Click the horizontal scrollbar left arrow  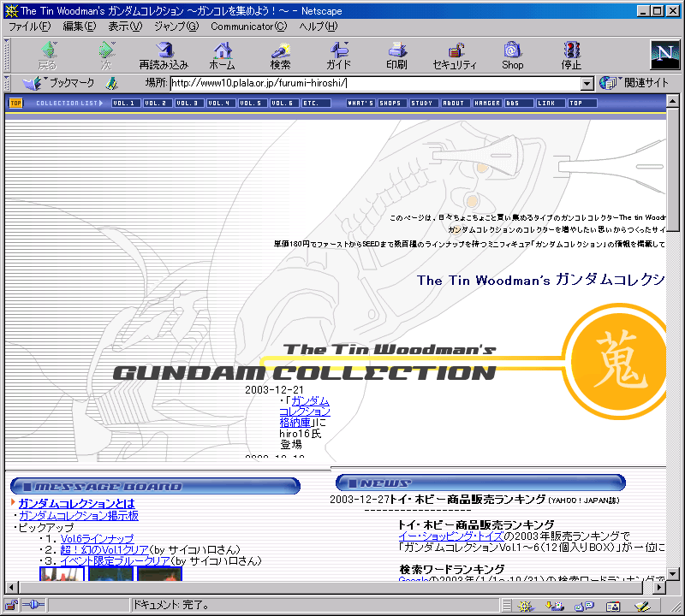(x=12, y=588)
